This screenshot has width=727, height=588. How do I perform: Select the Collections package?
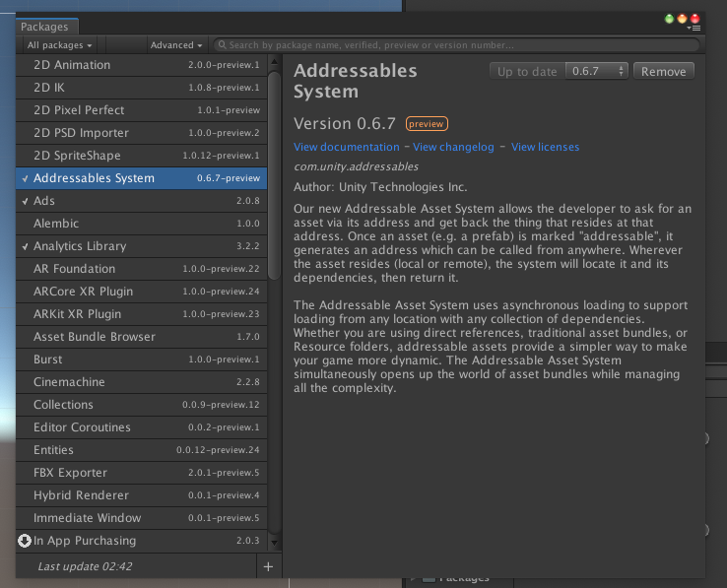point(142,405)
